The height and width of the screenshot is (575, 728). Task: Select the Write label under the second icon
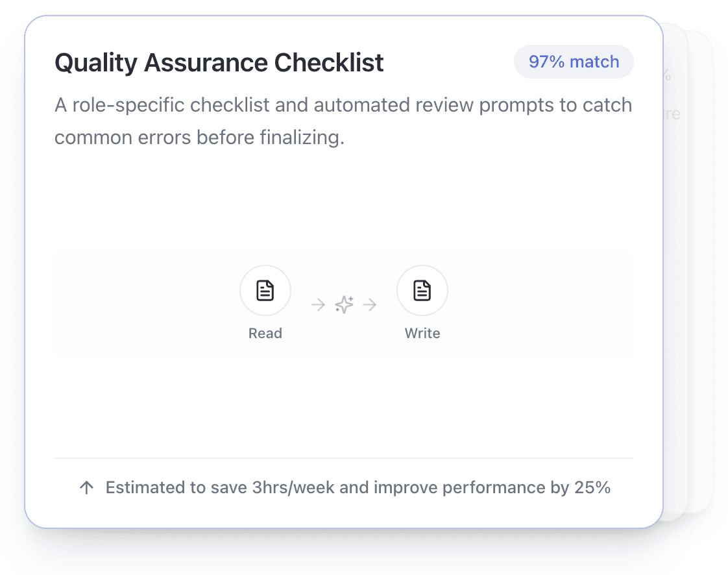422,334
